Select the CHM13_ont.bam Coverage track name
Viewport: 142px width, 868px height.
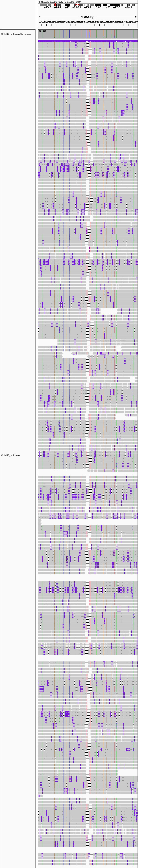click(16, 34)
